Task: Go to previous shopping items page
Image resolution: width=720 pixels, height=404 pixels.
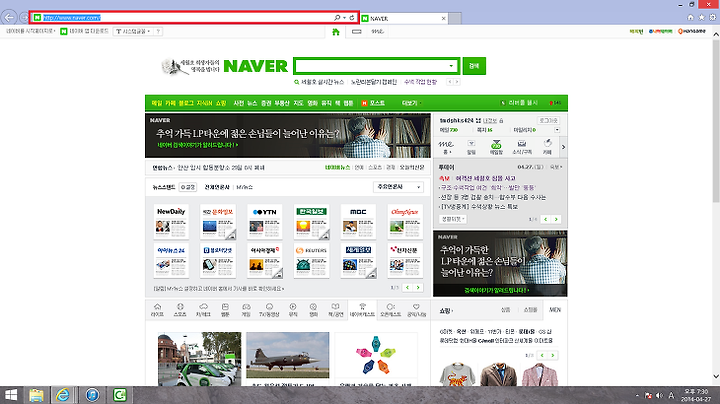Action: coord(542,355)
